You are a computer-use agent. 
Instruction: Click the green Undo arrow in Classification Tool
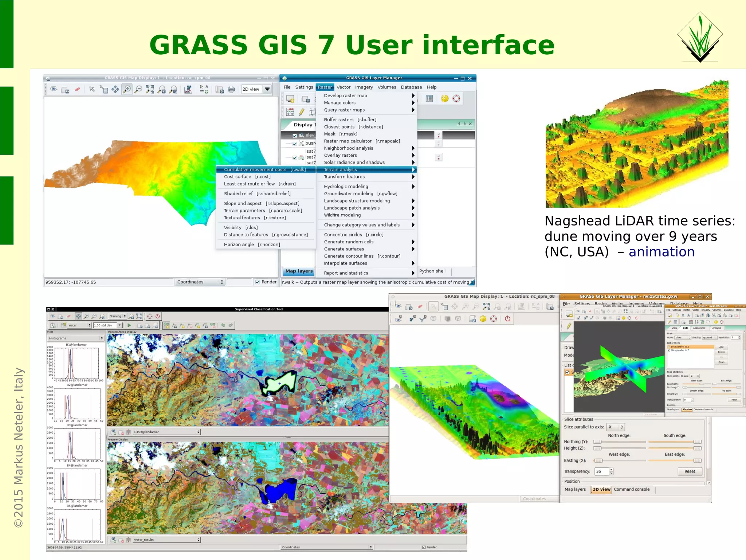pos(223,325)
